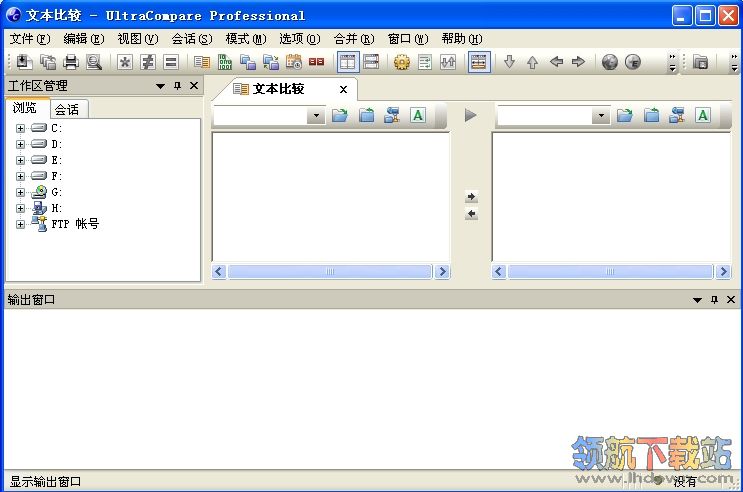The image size is (743, 492).
Task: Toggle show only differences (≠) button
Action: point(148,62)
